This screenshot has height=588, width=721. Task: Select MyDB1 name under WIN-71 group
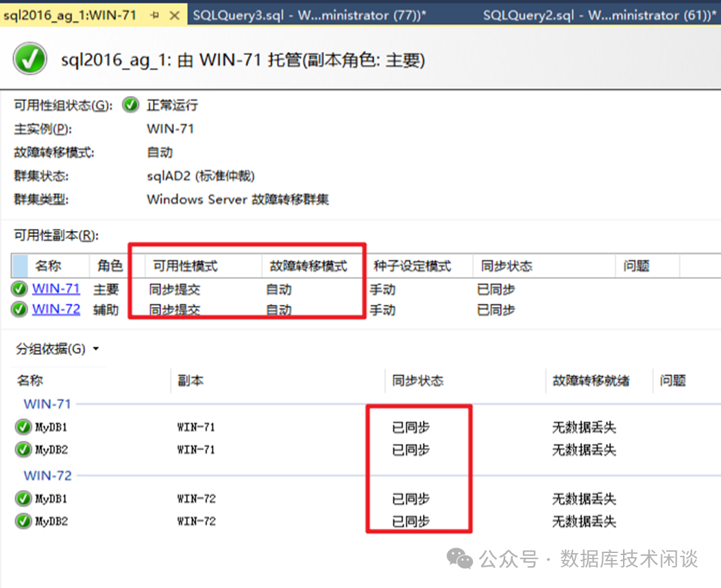(x=51, y=427)
